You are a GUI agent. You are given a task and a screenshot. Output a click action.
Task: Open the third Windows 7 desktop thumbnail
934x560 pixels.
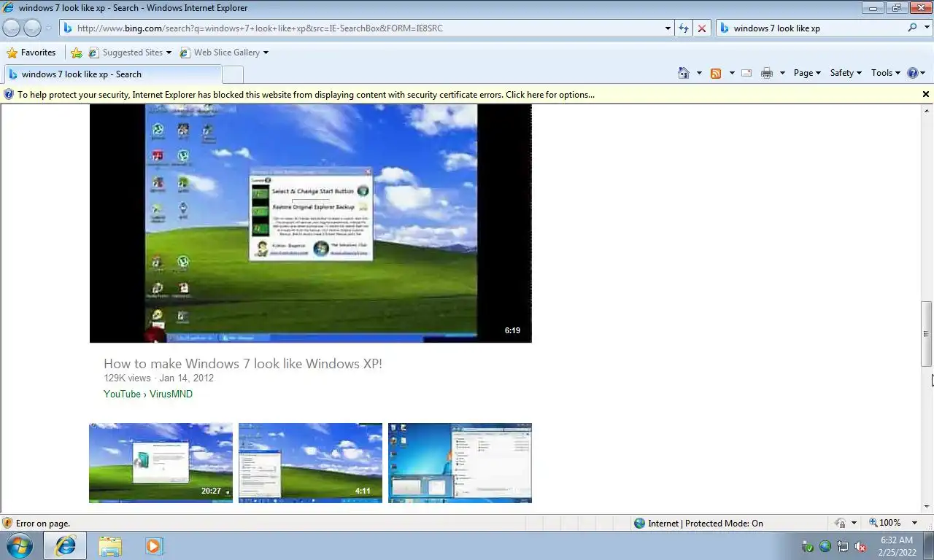click(460, 463)
